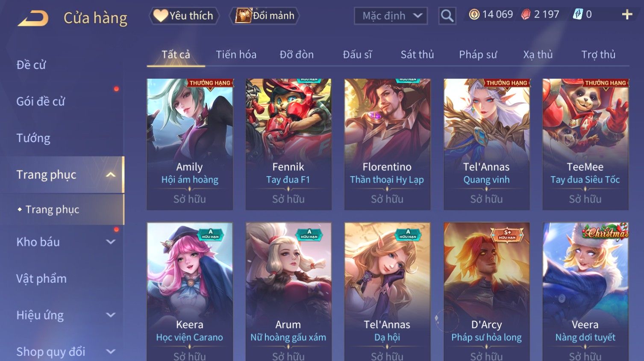Select Veera Nàng dơi tuyết skin card
The image size is (644, 361).
point(585,291)
